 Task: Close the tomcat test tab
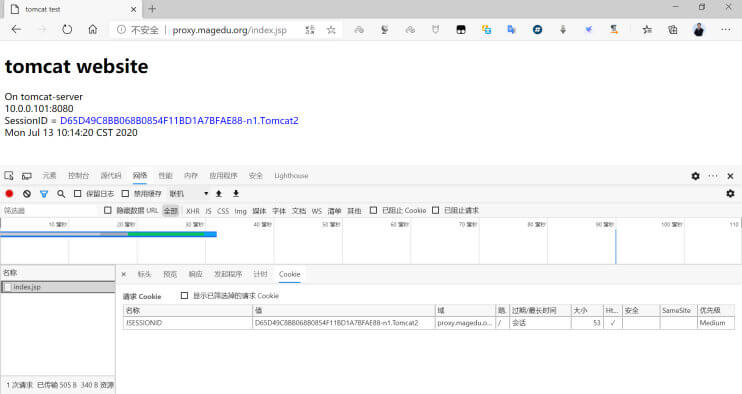(133, 9)
